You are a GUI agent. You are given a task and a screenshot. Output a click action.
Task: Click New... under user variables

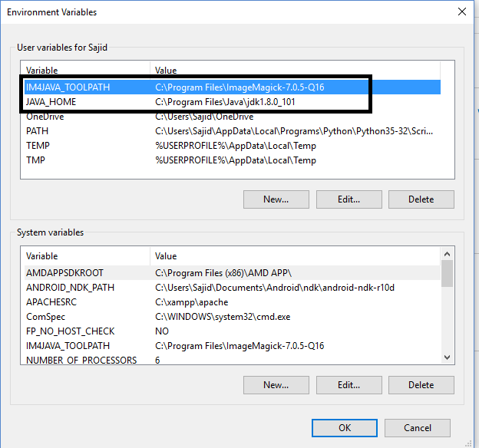[x=276, y=199]
